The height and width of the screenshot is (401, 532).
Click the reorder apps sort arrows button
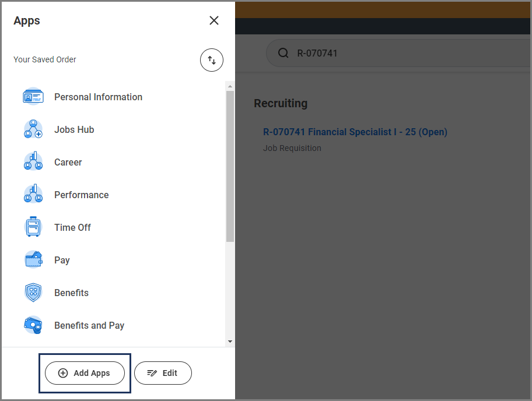coord(212,60)
